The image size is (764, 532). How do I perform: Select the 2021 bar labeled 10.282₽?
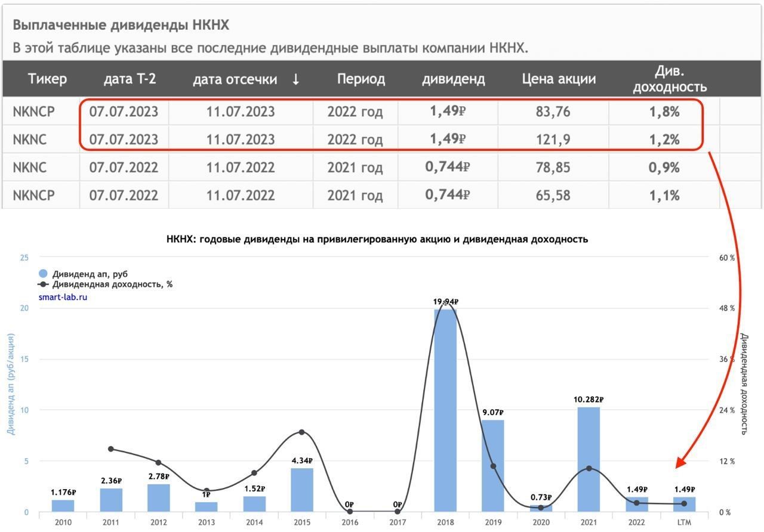pos(589,459)
